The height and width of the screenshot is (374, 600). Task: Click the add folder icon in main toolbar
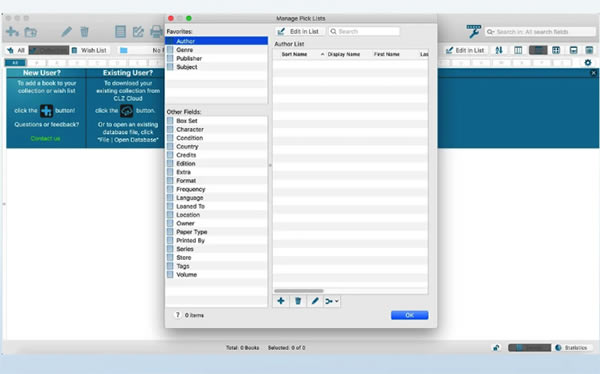point(31,32)
